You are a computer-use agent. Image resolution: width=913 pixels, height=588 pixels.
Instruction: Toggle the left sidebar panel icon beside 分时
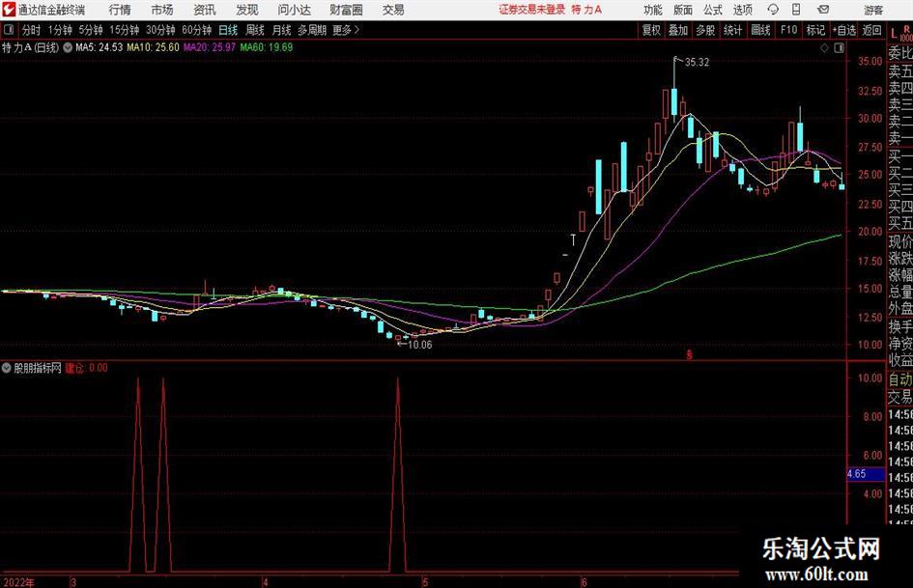point(9,30)
